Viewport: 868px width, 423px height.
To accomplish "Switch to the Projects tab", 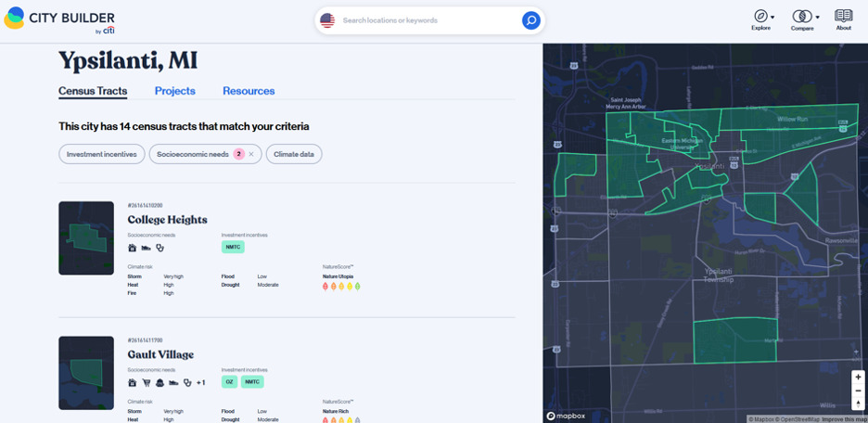I will click(x=175, y=91).
